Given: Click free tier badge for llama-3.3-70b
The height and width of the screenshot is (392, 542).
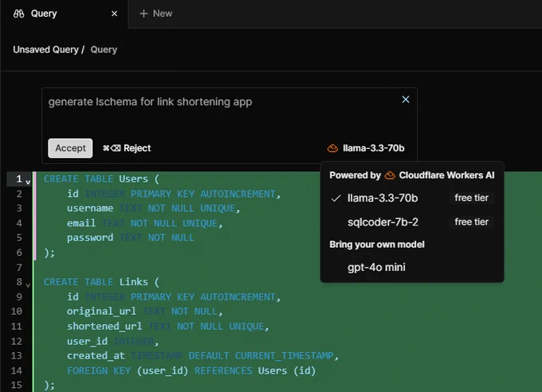Looking at the screenshot, I should (472, 198).
